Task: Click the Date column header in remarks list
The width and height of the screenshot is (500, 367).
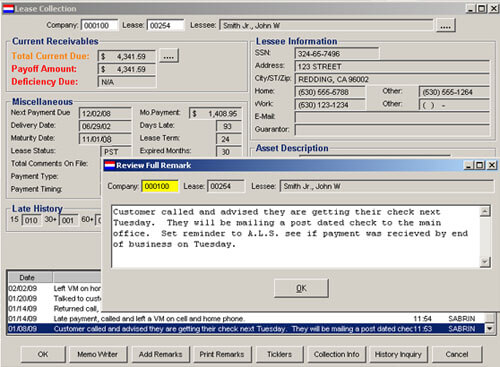Action: click(x=30, y=277)
